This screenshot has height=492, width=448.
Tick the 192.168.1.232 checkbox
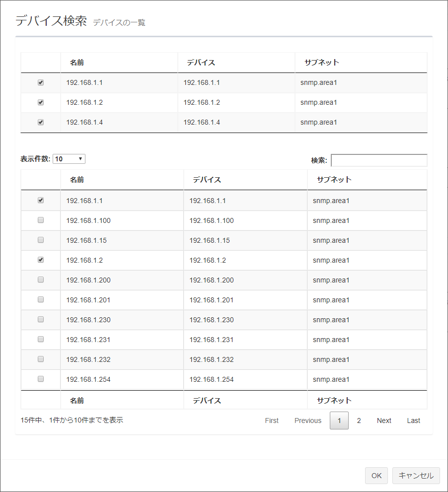tap(41, 359)
